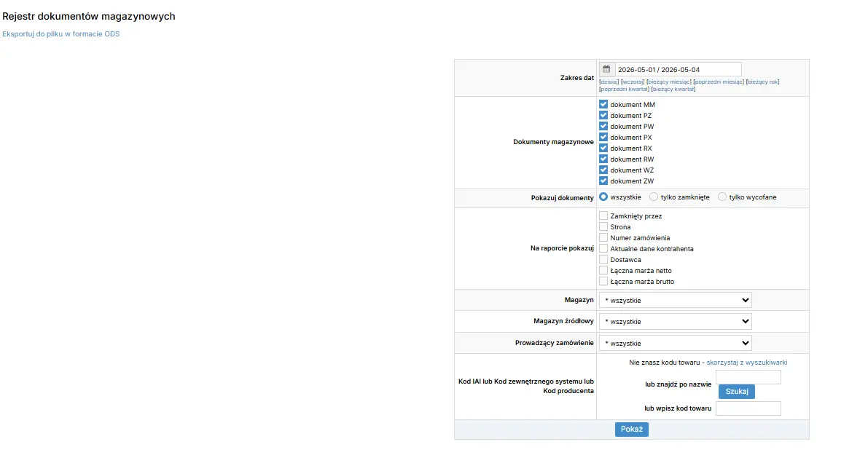Check the Łączna marża netto box
Screen dimensions: 868x455
point(603,270)
